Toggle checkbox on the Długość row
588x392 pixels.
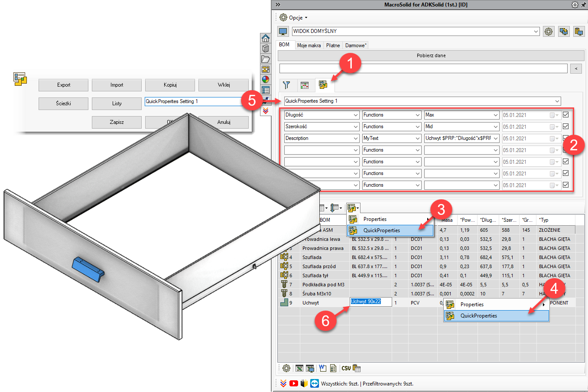coord(565,115)
